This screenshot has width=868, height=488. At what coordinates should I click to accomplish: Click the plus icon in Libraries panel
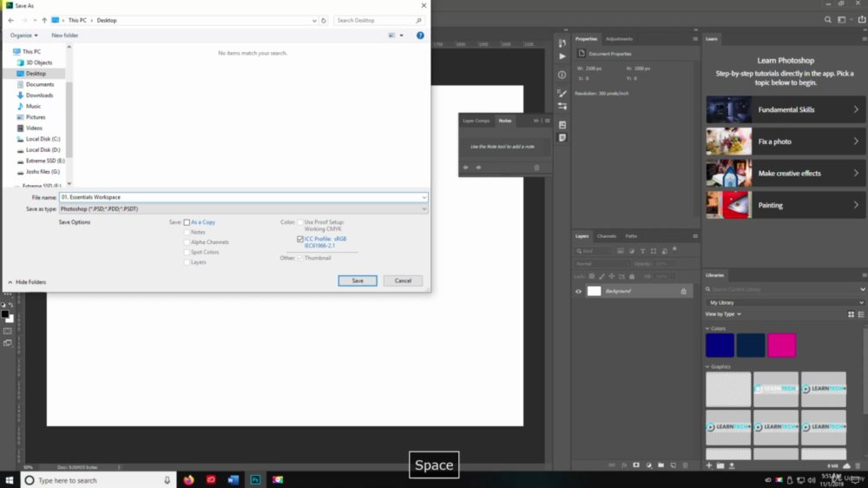(x=709, y=465)
